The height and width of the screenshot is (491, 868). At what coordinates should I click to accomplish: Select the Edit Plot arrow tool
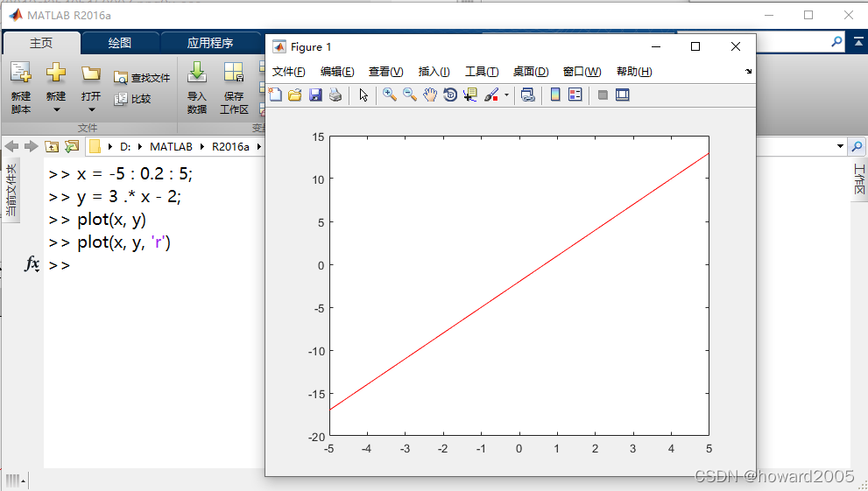click(x=363, y=95)
